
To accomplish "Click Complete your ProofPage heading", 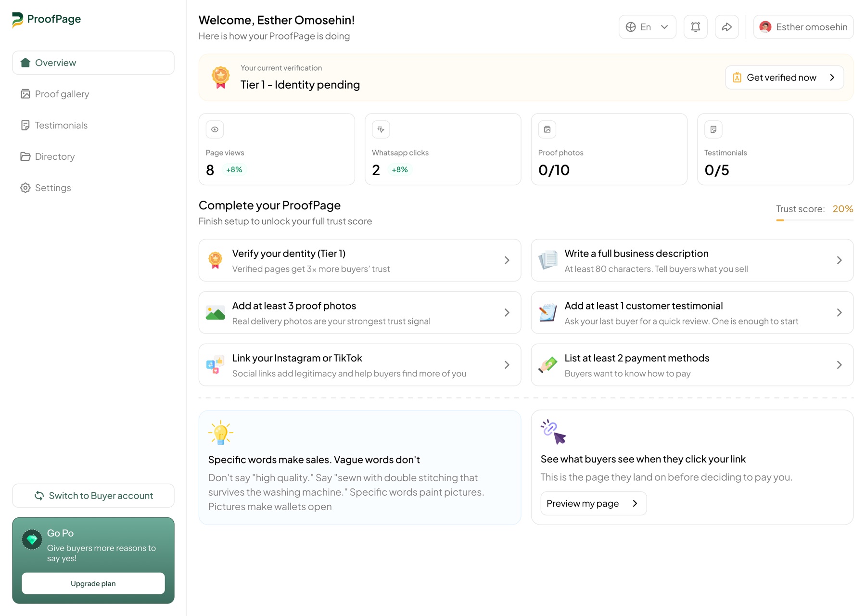I will click(269, 205).
